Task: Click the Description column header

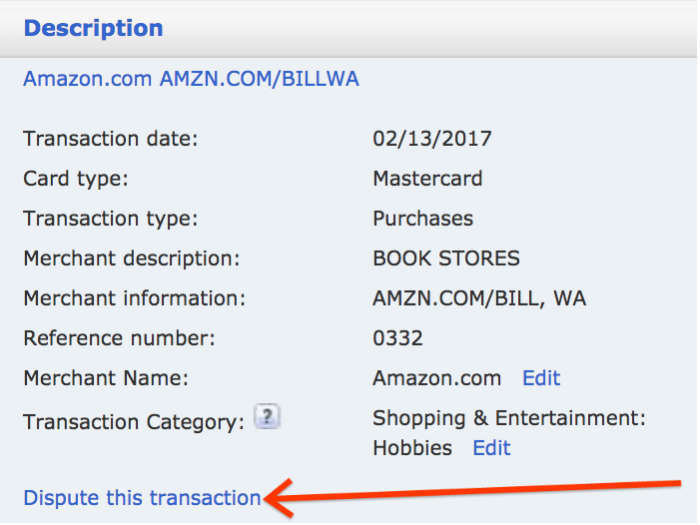Action: [93, 28]
